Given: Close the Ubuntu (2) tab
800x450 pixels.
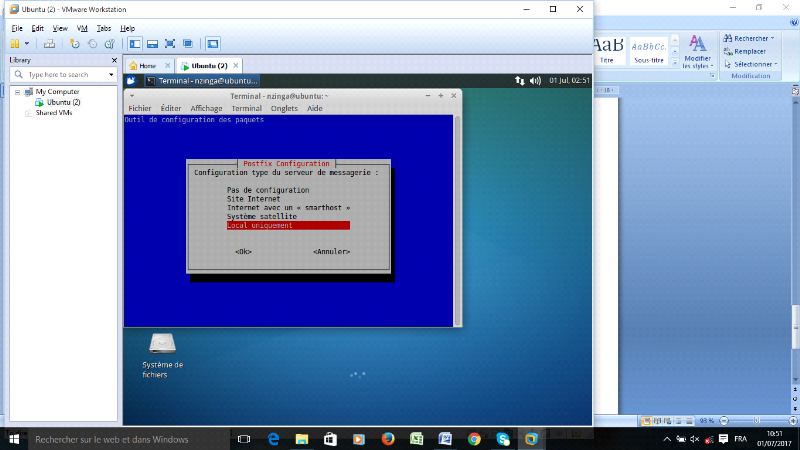Looking at the screenshot, I should (x=236, y=65).
